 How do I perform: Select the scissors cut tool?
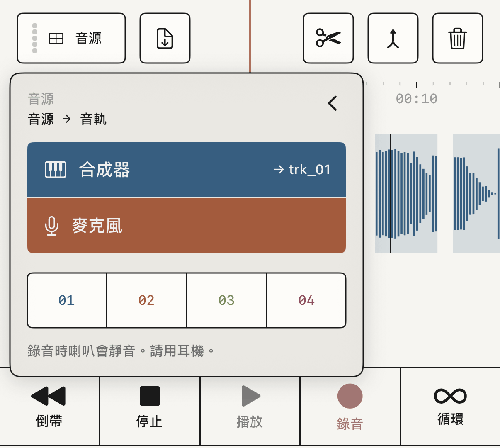coord(328,38)
